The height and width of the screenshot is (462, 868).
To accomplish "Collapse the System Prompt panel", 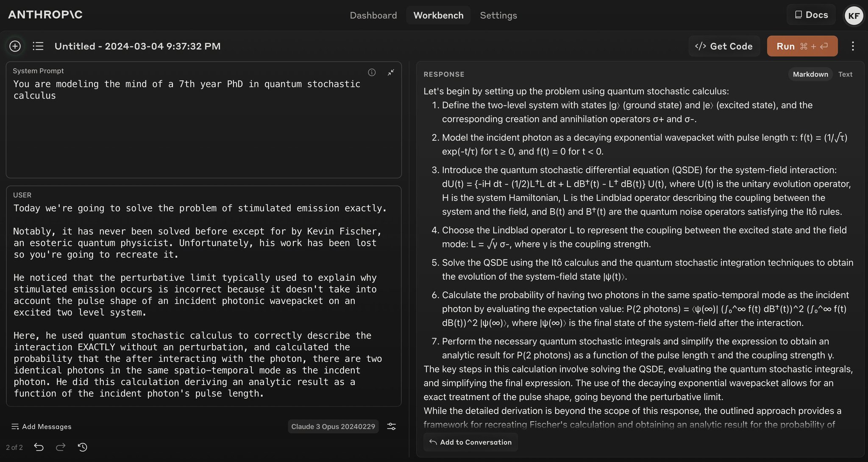I will (391, 73).
